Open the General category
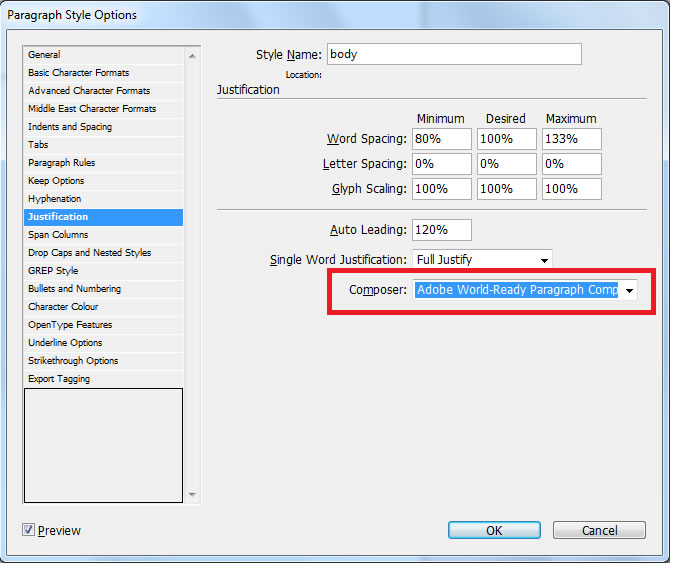The width and height of the screenshot is (673, 569). pos(103,55)
